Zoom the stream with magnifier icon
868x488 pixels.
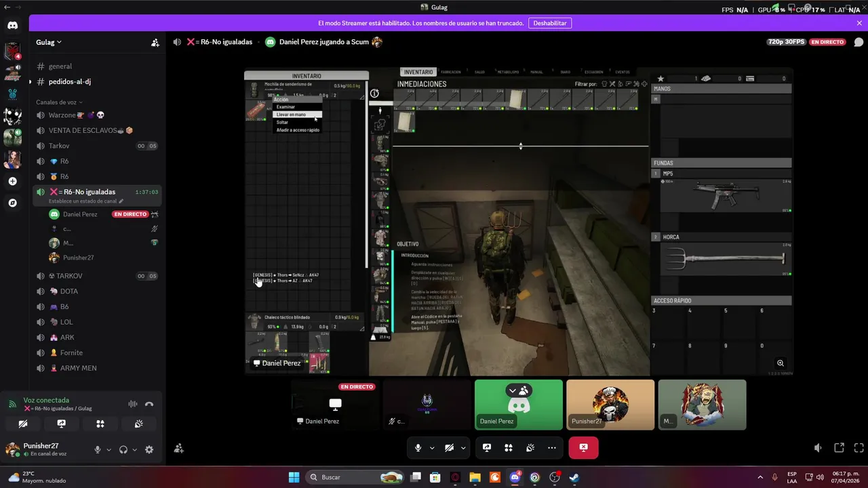(x=781, y=363)
